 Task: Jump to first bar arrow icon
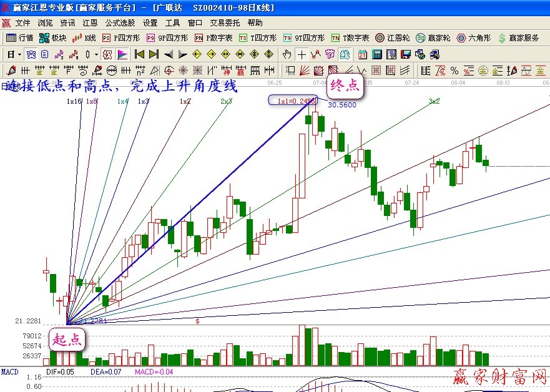(139, 54)
